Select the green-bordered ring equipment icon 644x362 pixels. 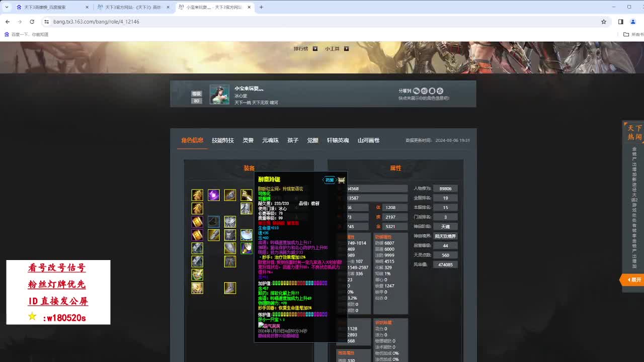point(197,275)
